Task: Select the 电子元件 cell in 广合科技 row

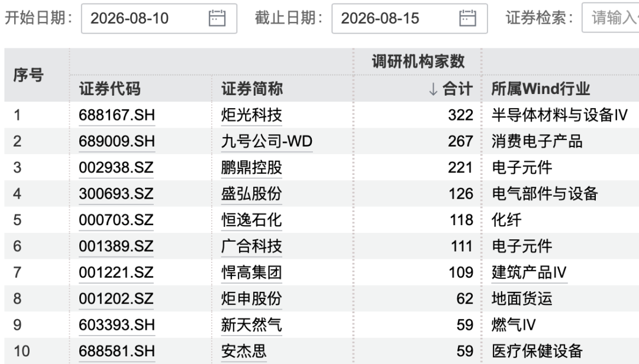Action: [522, 246]
